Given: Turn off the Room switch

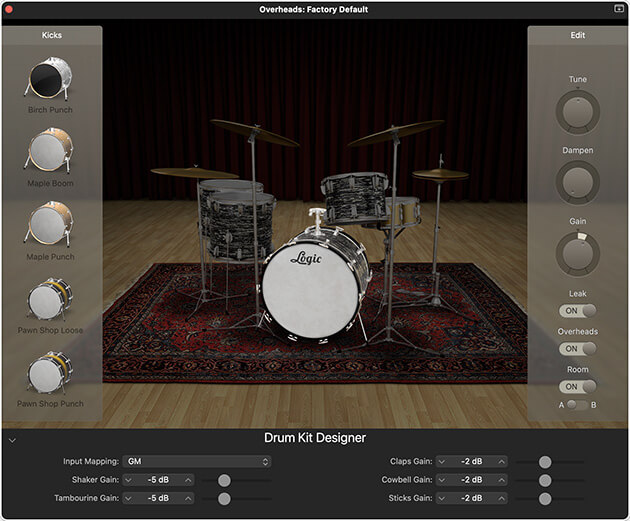Looking at the screenshot, I should (x=578, y=387).
